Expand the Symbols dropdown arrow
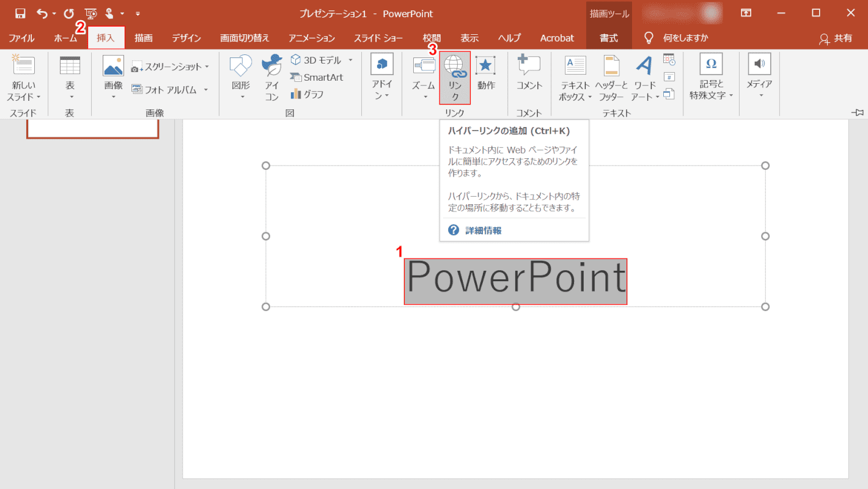The image size is (868, 489). tap(730, 95)
